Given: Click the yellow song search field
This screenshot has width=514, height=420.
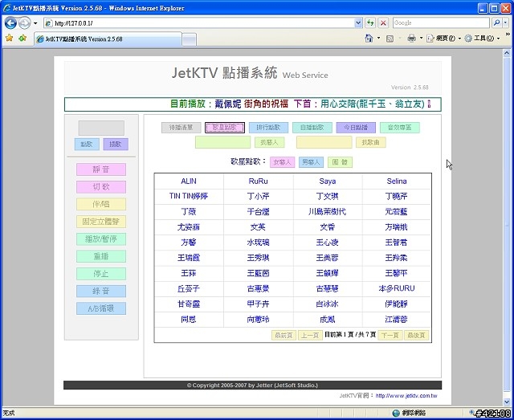Looking at the screenshot, I should point(324,142).
